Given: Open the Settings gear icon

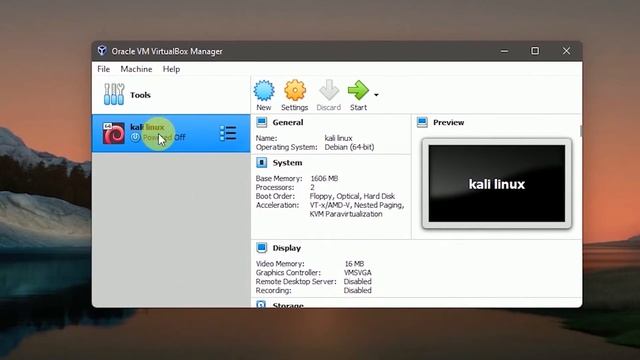Looking at the screenshot, I should (x=295, y=90).
